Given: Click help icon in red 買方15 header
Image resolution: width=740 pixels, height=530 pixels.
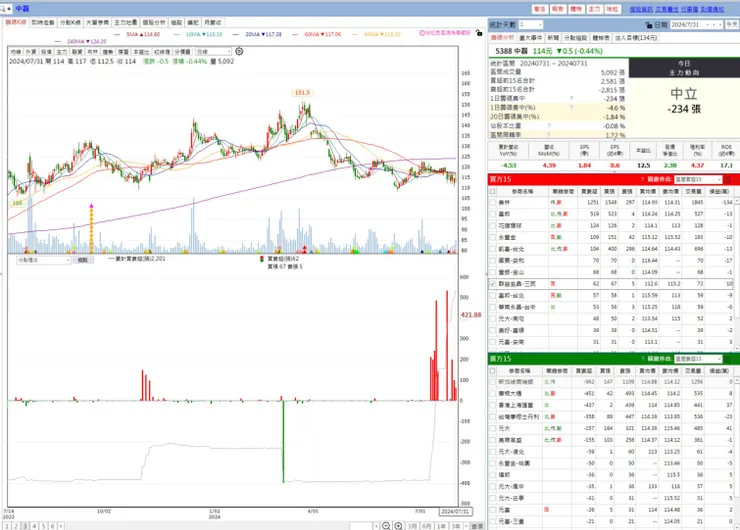Looking at the screenshot, I should [x=642, y=179].
